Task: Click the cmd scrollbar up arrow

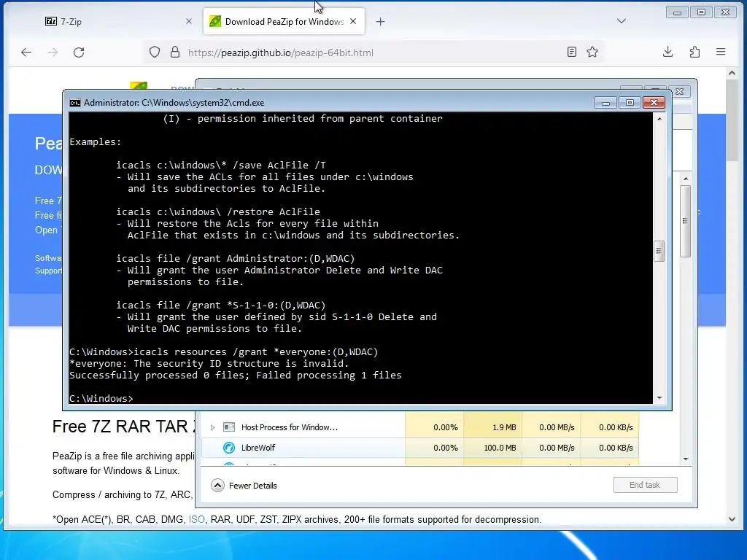Action: point(659,119)
